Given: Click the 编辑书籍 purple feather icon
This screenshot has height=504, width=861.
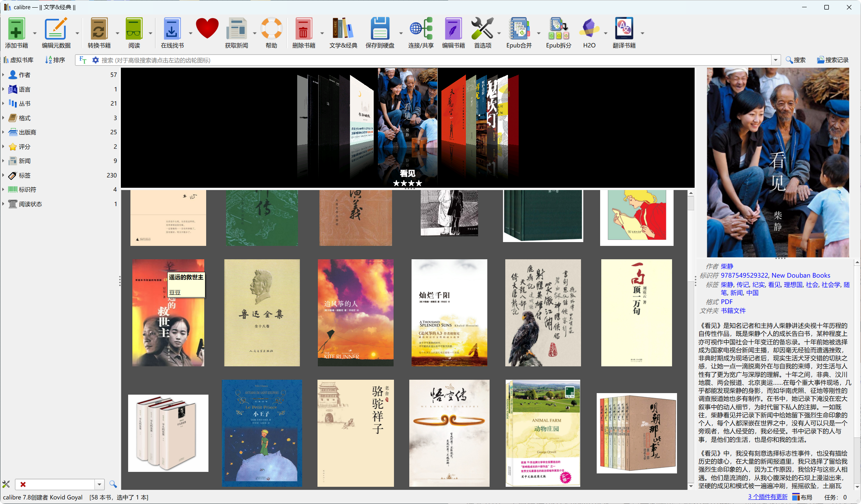Looking at the screenshot, I should click(x=453, y=29).
